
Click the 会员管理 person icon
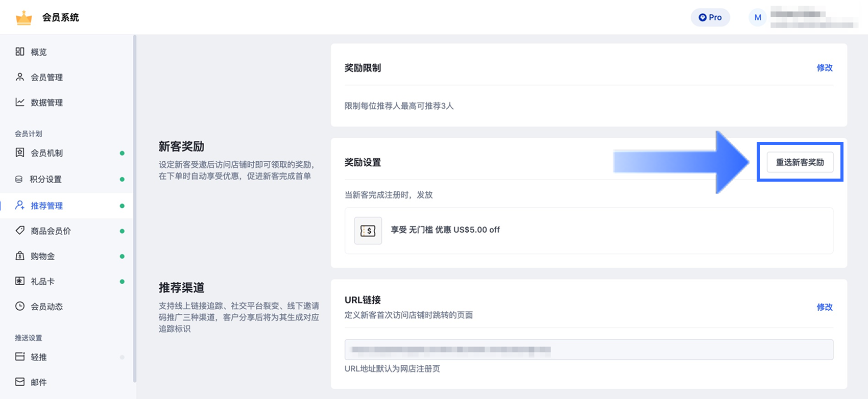(x=20, y=77)
